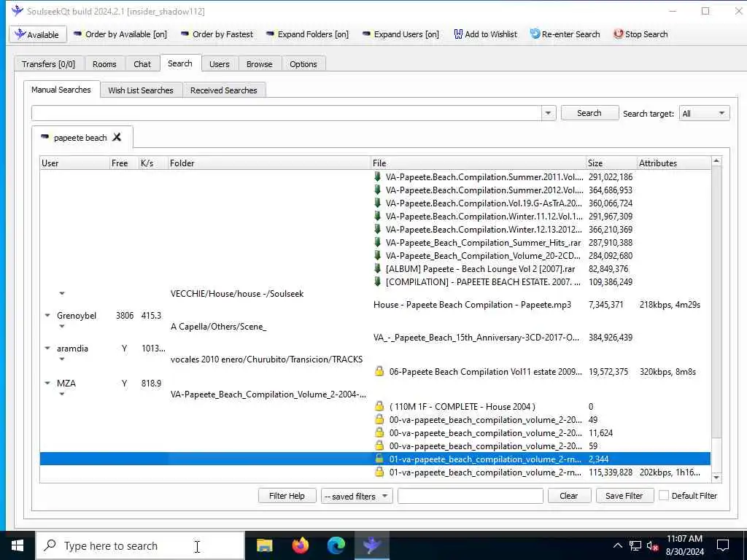Click the Save Filter button

(x=624, y=496)
